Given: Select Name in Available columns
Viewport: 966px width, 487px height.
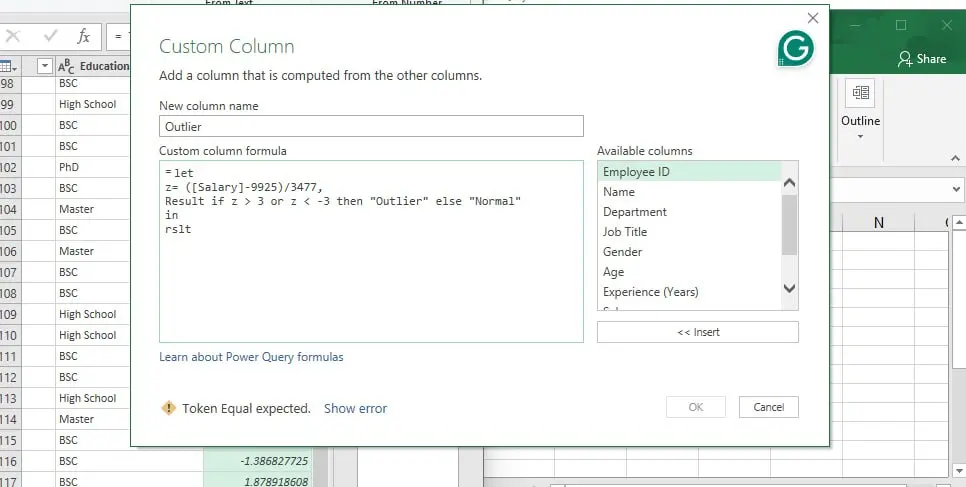Looking at the screenshot, I should (689, 192).
